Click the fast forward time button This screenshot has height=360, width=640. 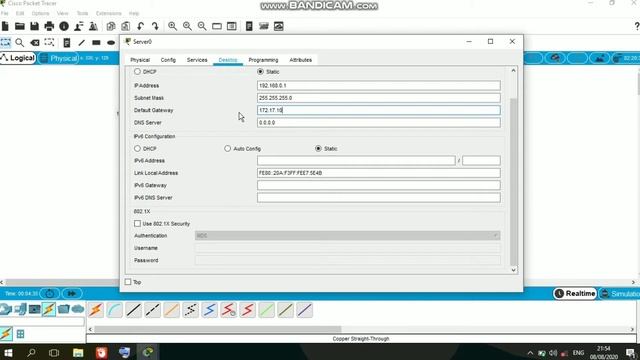[x=72, y=293]
